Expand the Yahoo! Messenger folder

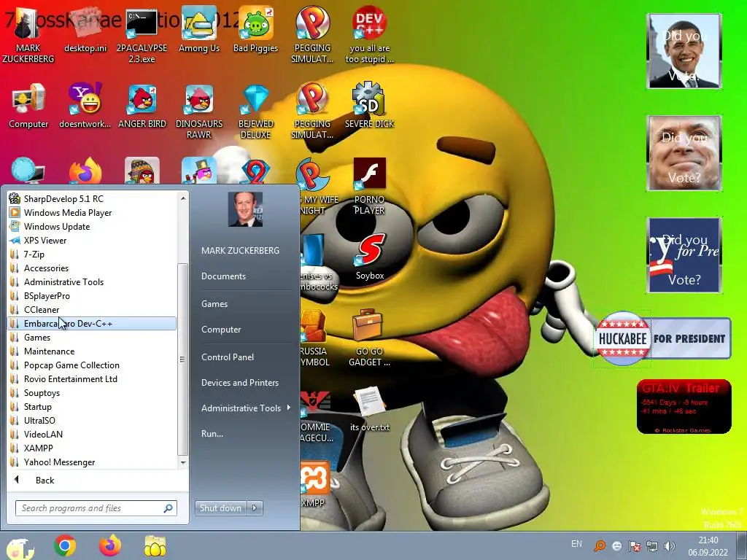(x=93, y=462)
